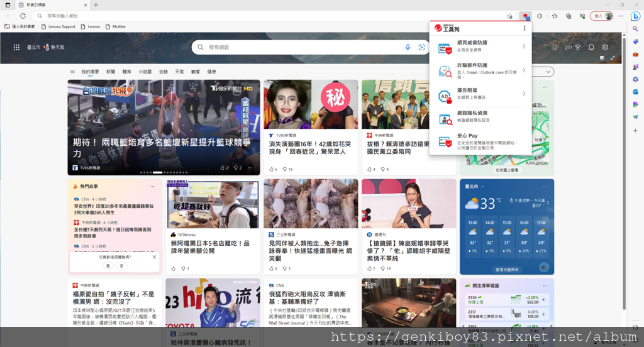Open the Outlook sidebar icon

point(635,92)
